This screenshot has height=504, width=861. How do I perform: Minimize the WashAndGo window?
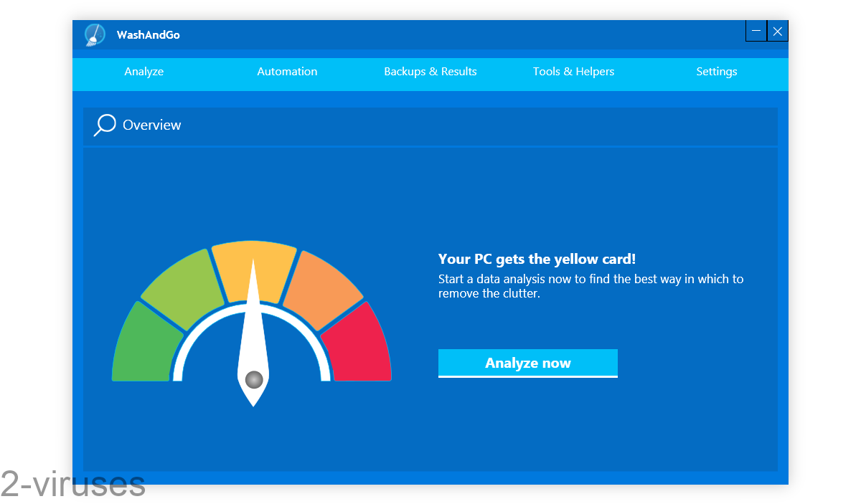tap(756, 31)
